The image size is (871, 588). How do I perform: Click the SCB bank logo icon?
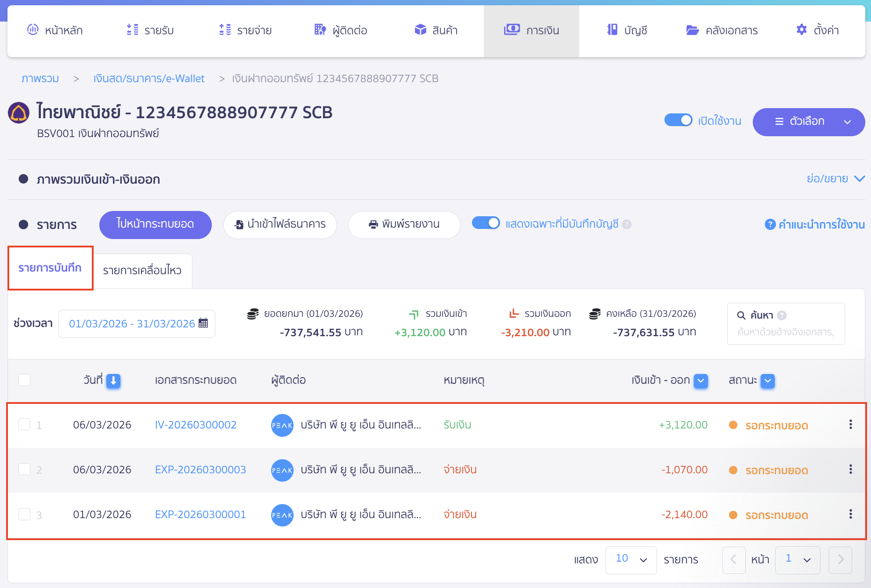click(19, 113)
